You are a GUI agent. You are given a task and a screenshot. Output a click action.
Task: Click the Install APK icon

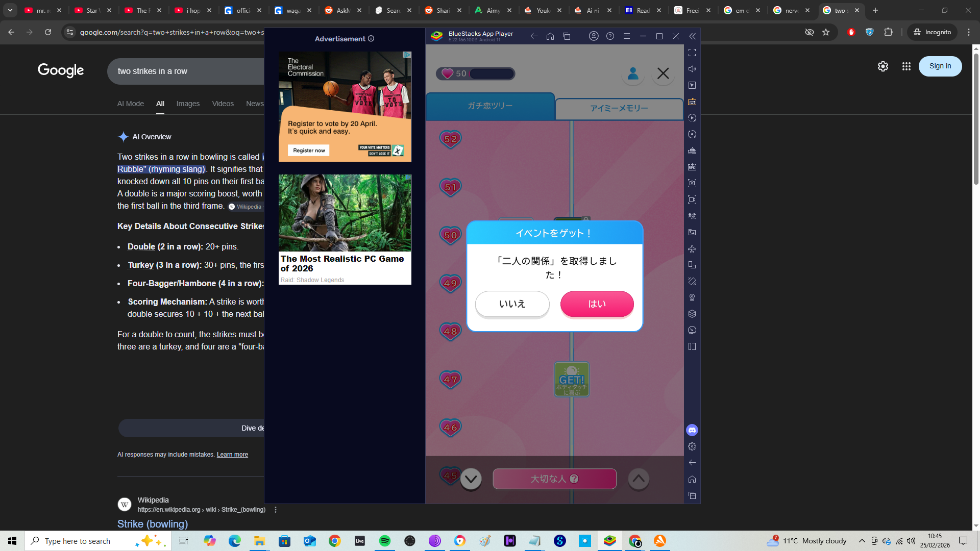(x=692, y=167)
